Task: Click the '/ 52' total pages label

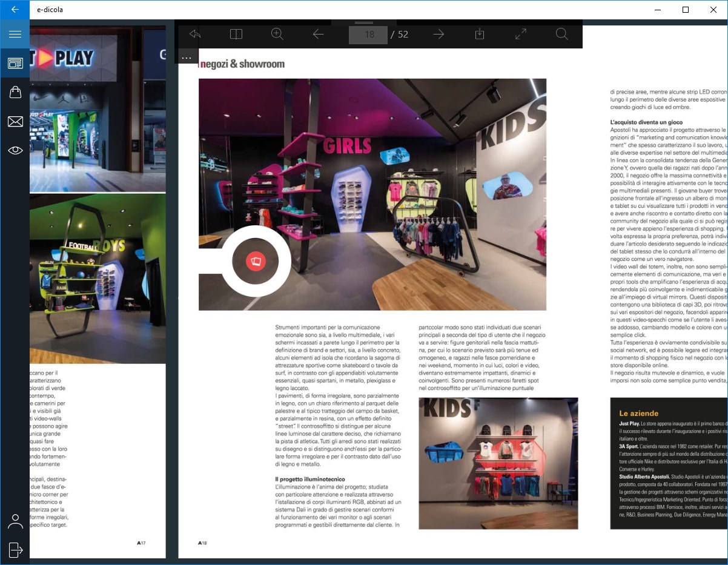Action: (x=400, y=35)
